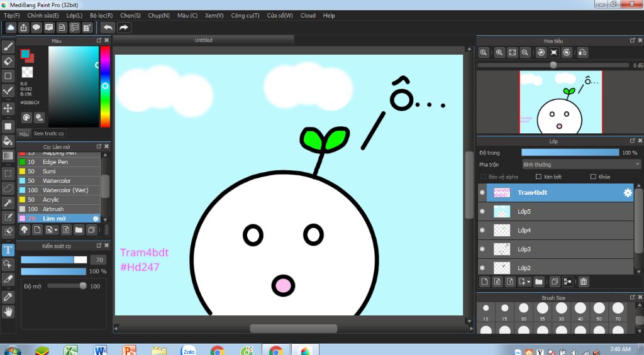
Task: Click the zoom in navigator icon
Action: tap(499, 53)
